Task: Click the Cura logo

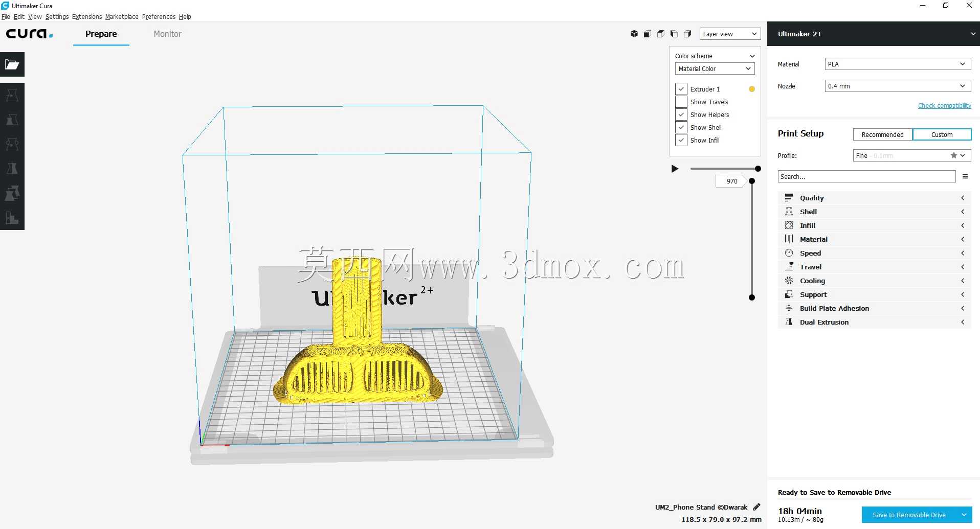Action: [x=29, y=34]
